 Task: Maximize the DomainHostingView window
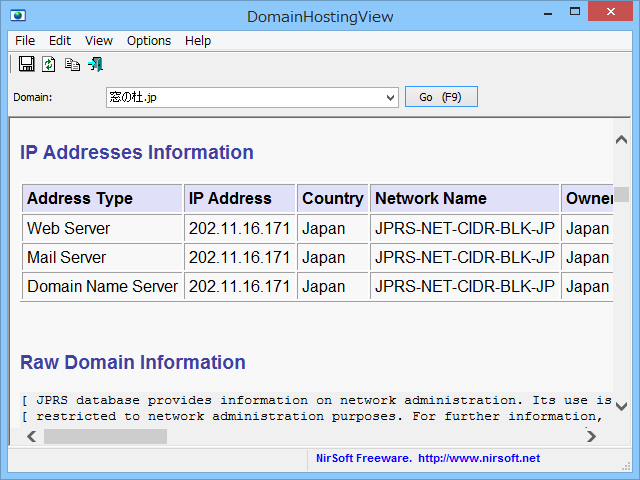(575, 11)
